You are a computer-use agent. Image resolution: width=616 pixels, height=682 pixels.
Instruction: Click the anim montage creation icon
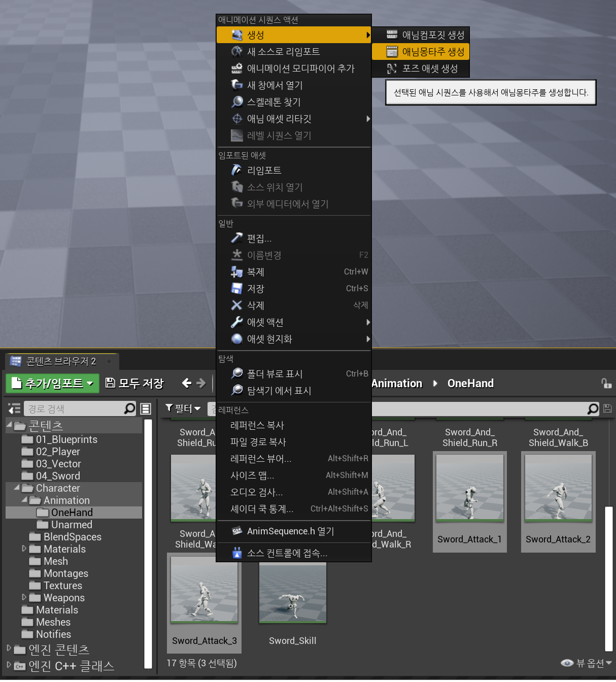coord(392,52)
